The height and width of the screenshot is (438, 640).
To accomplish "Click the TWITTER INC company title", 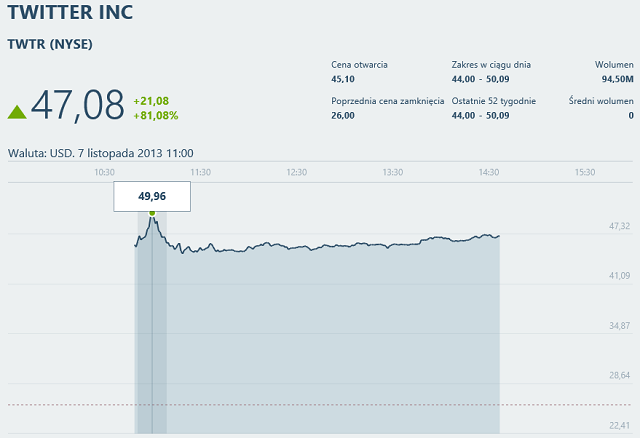I will (x=70, y=12).
